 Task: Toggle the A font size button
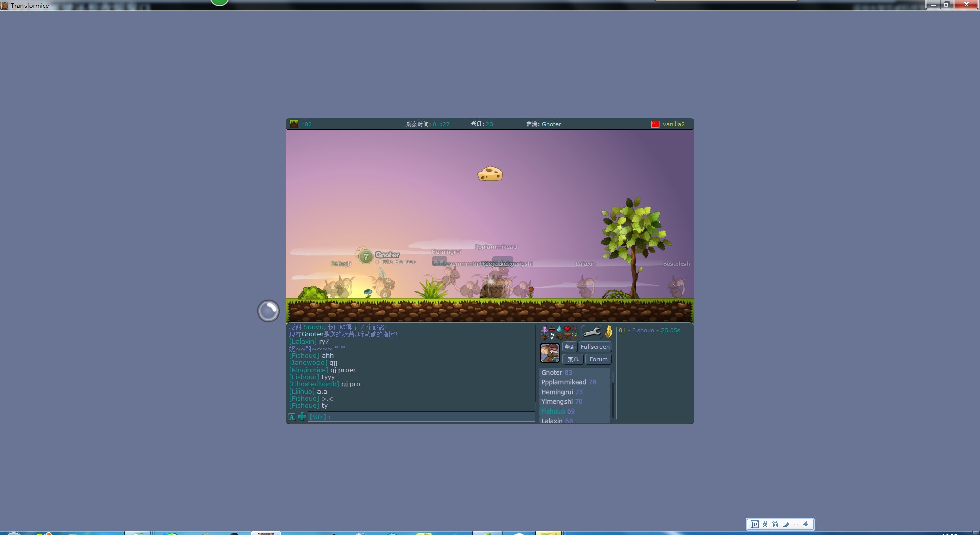pos(292,417)
